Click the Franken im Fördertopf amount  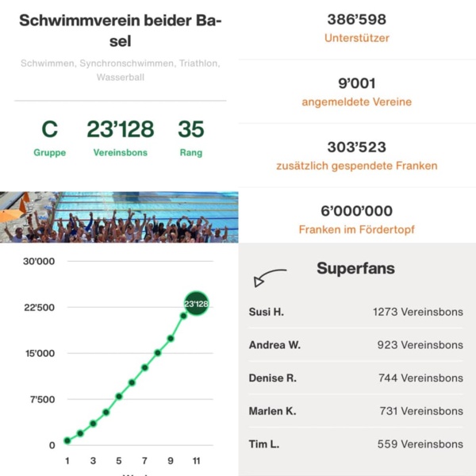358,220
